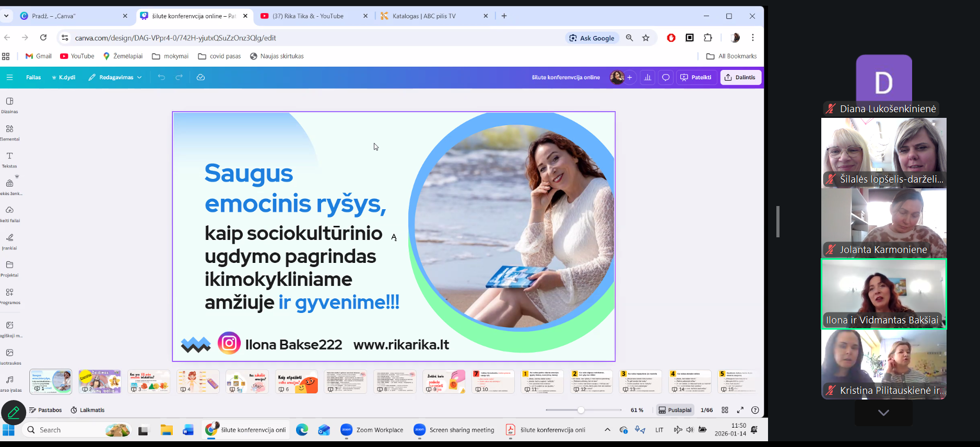Open the Failas menu
The image size is (980, 447).
point(33,77)
